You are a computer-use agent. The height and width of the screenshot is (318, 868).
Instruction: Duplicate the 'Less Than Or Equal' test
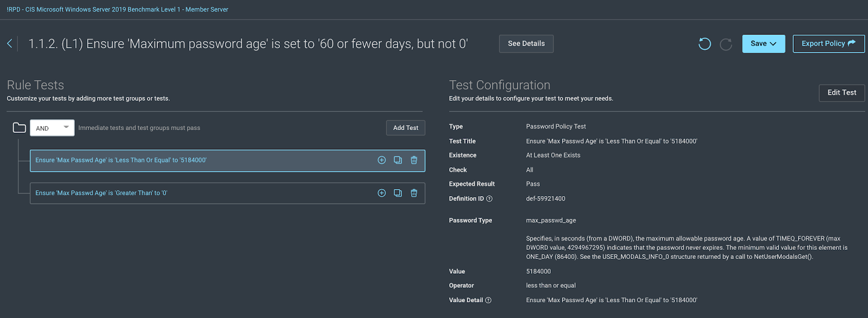click(398, 160)
